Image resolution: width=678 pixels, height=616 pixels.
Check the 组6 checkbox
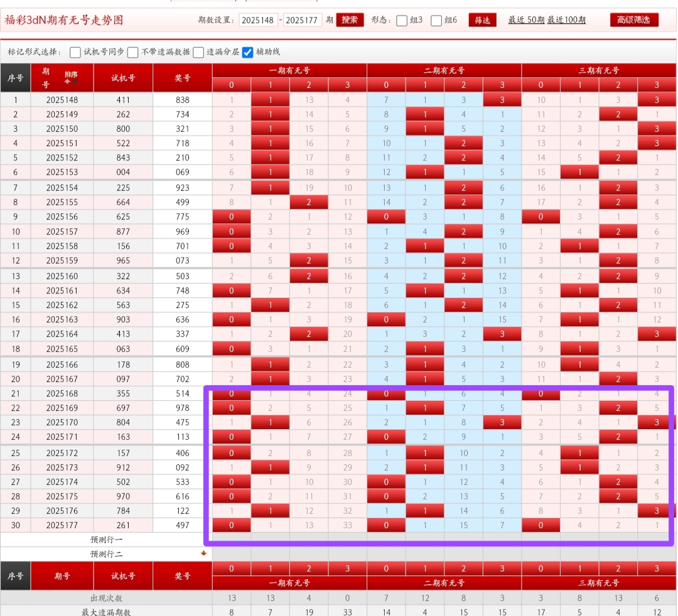[436, 20]
